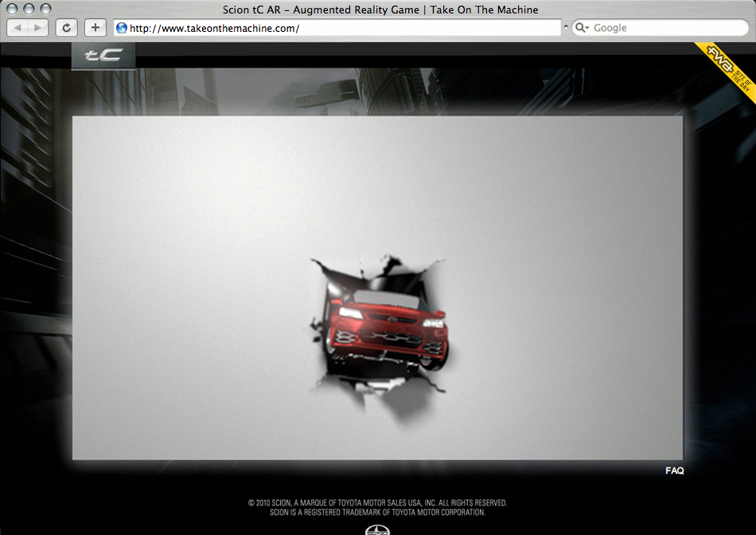This screenshot has width=756, height=535.
Task: Focus the address bar URL field
Action: [342, 28]
